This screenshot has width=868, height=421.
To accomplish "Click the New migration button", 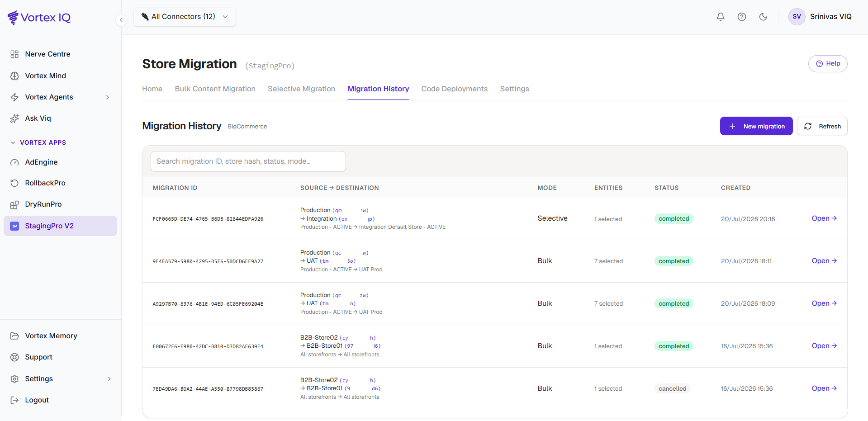I will click(756, 126).
